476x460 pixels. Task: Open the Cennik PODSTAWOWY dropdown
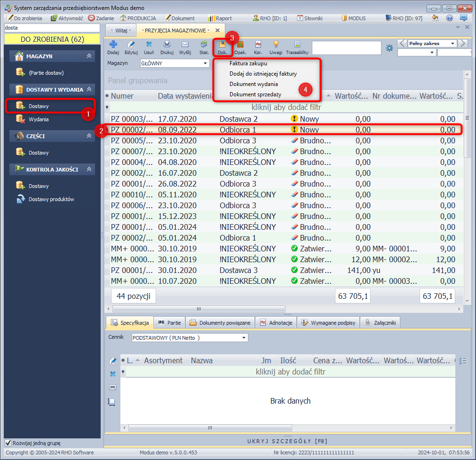(244, 337)
